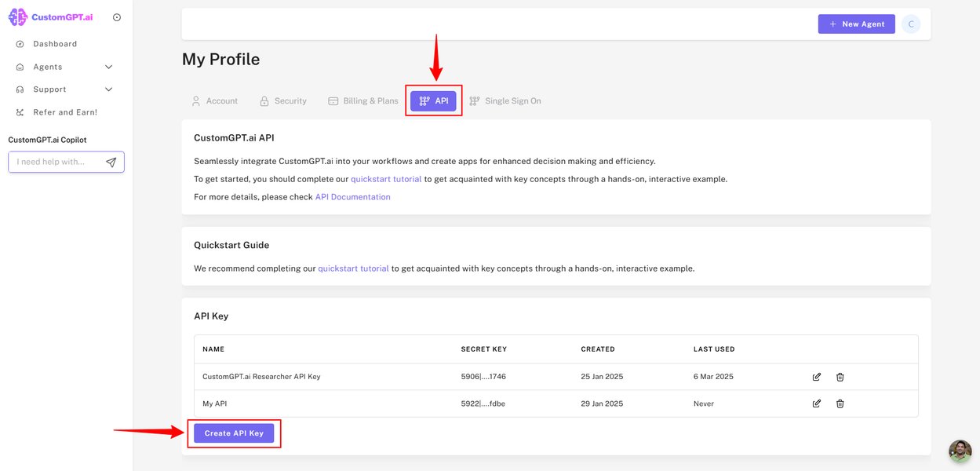
Task: Send the Copilot message with the paper plane icon
Action: (x=111, y=162)
